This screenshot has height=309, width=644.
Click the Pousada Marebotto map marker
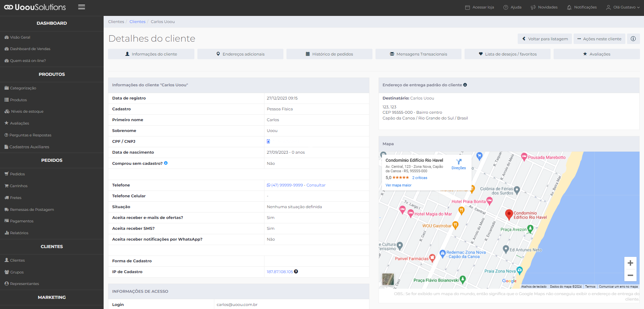[x=524, y=157]
